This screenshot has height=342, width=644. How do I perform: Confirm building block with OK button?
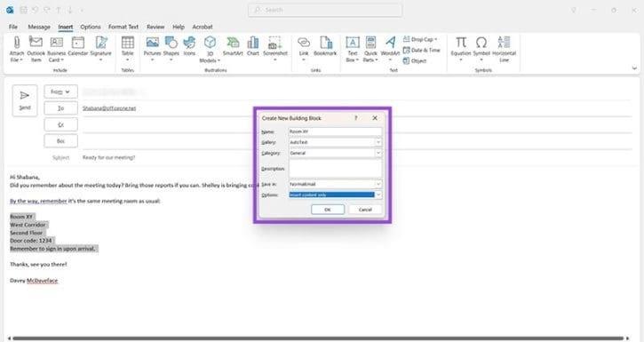[x=328, y=210]
